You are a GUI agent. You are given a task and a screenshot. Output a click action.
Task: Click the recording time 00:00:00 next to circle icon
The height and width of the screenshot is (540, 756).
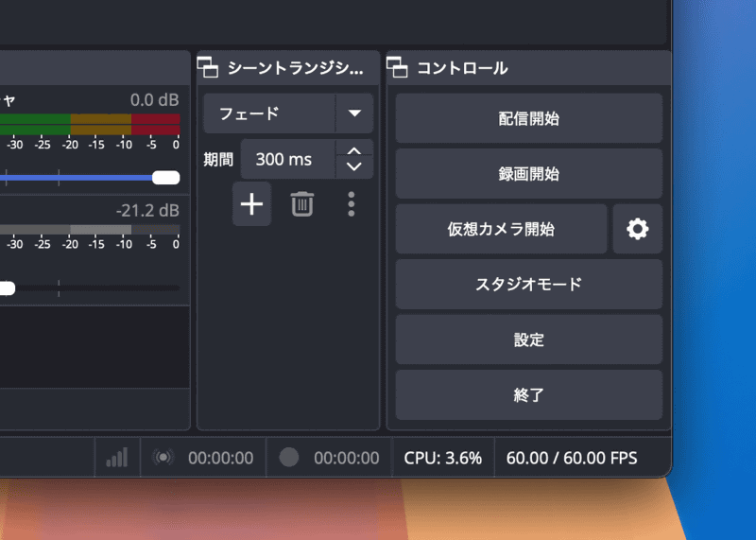[346, 458]
